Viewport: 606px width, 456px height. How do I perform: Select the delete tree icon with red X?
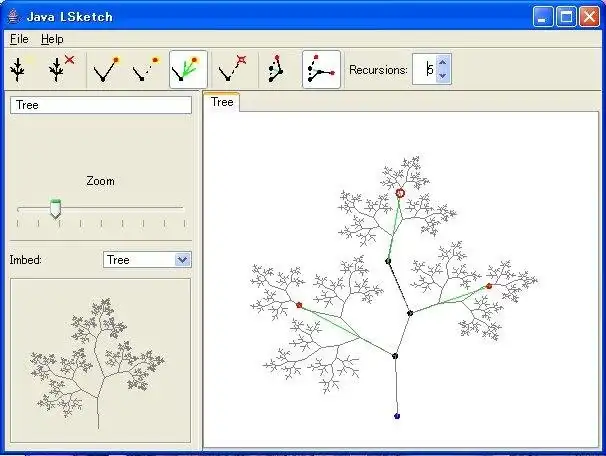click(x=61, y=70)
